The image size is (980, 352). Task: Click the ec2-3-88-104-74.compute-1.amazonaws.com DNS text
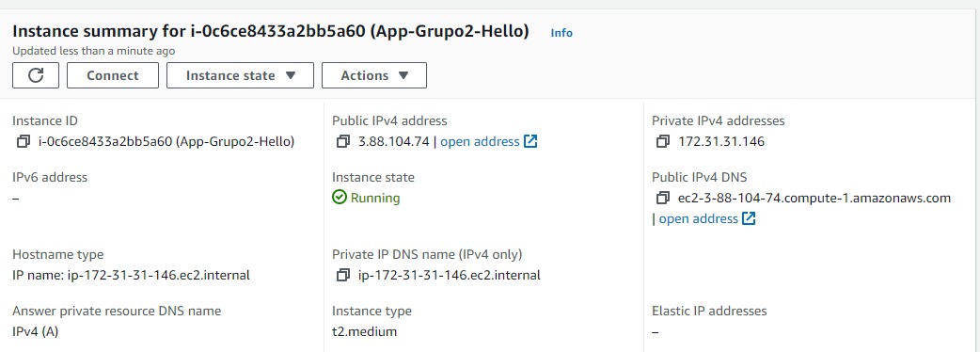coord(814,199)
